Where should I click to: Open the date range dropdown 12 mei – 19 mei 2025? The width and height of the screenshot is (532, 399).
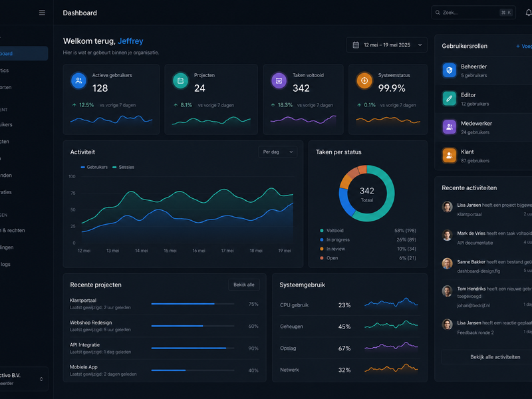386,45
